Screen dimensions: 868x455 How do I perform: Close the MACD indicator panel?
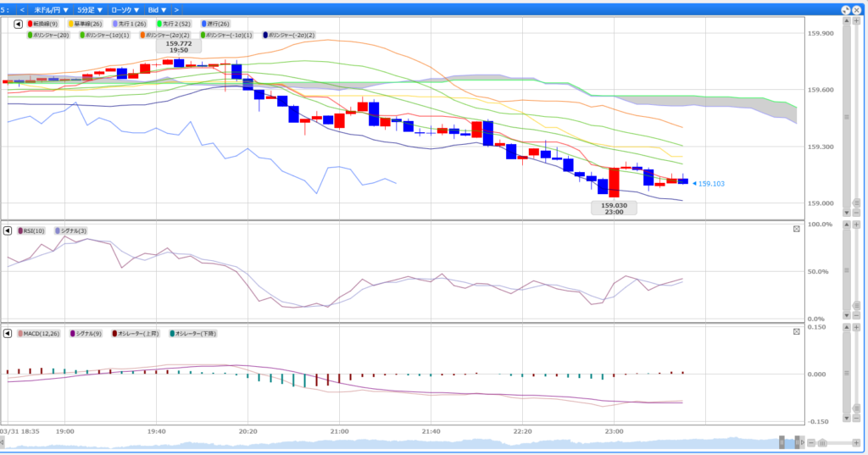(797, 332)
